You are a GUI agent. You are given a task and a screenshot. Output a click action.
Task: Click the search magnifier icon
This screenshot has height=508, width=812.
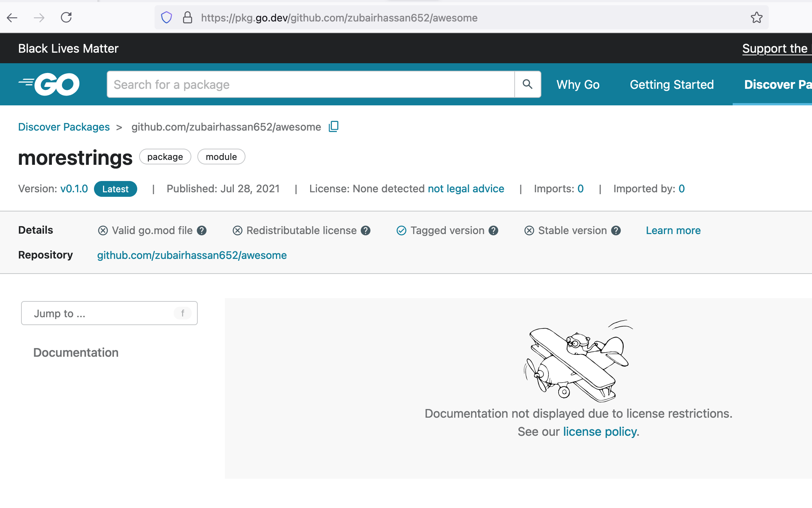point(527,84)
